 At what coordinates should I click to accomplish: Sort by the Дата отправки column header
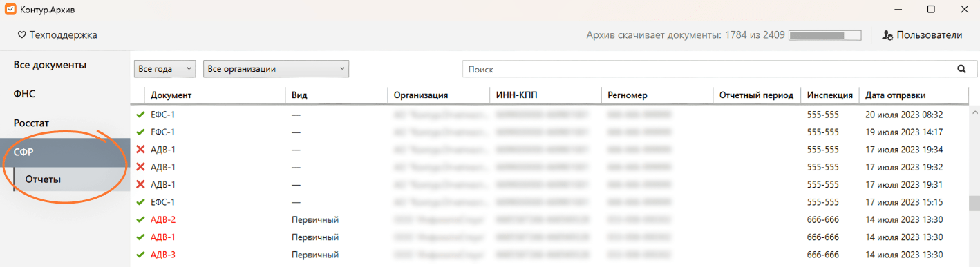pyautogui.click(x=895, y=95)
